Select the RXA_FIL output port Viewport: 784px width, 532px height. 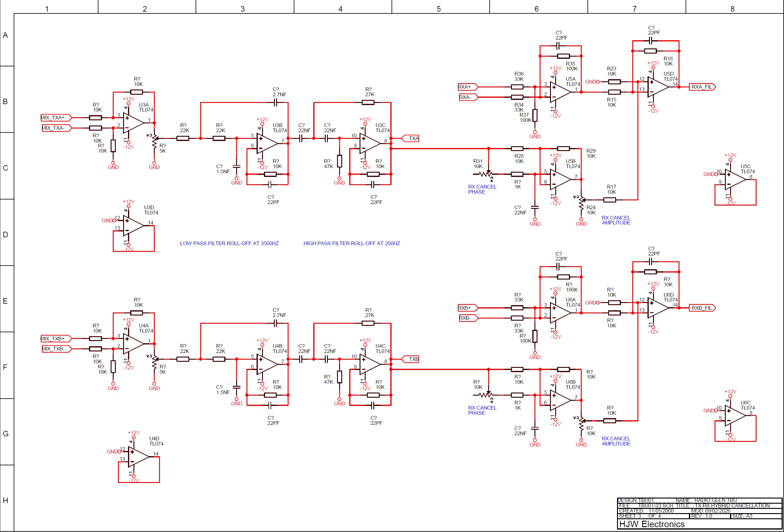(702, 87)
